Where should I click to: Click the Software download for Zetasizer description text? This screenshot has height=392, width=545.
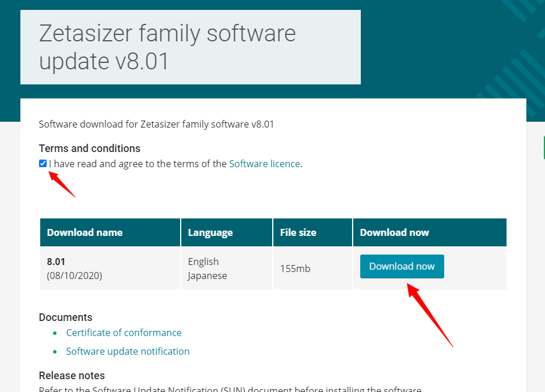coord(156,124)
